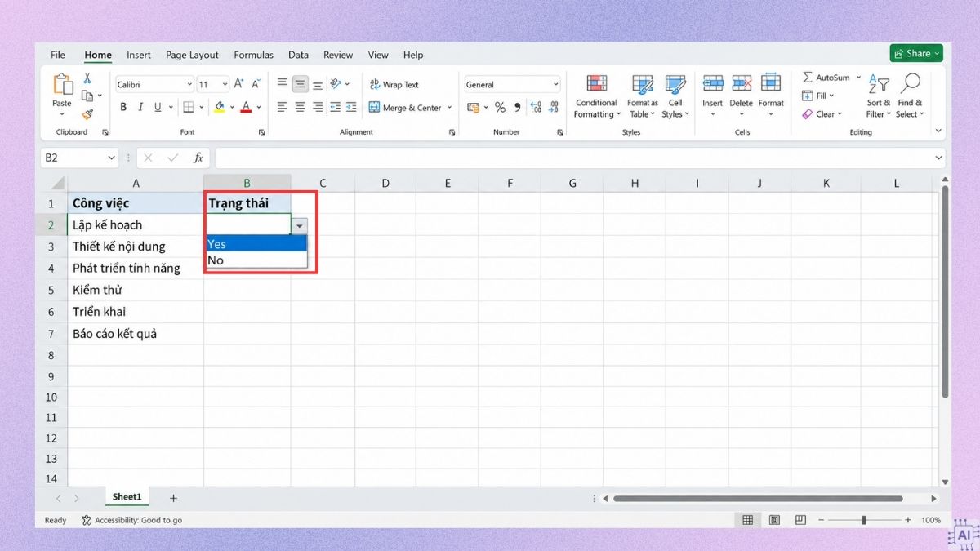This screenshot has width=980, height=551.
Task: Click Decrease Indent icon
Action: [335, 107]
